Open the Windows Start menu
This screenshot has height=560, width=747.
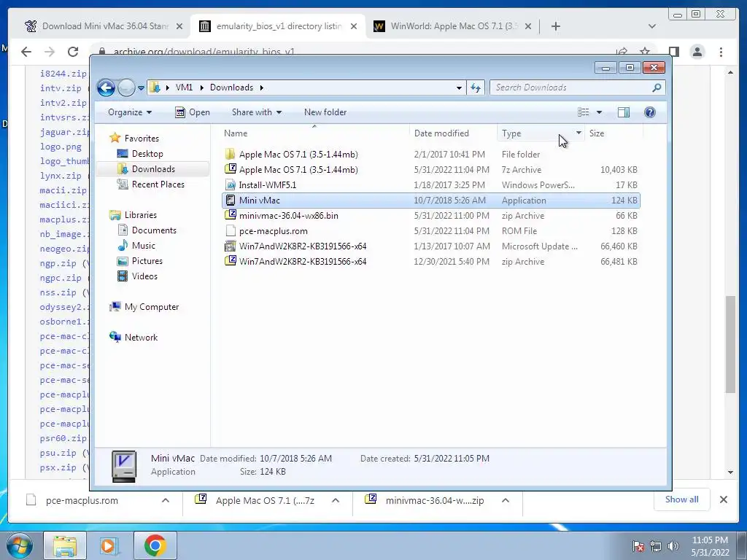coord(19,545)
